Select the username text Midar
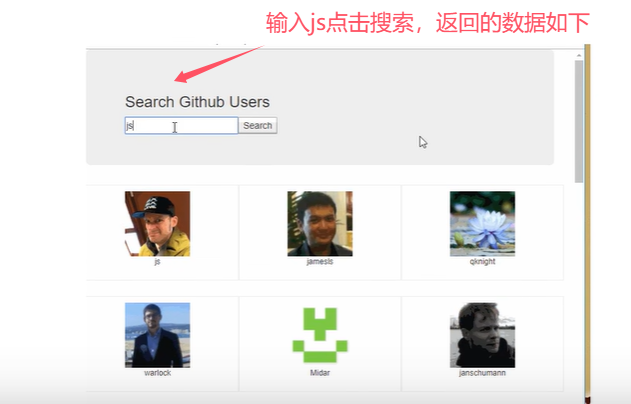Viewport: 631px width, 404px height. pyautogui.click(x=320, y=373)
